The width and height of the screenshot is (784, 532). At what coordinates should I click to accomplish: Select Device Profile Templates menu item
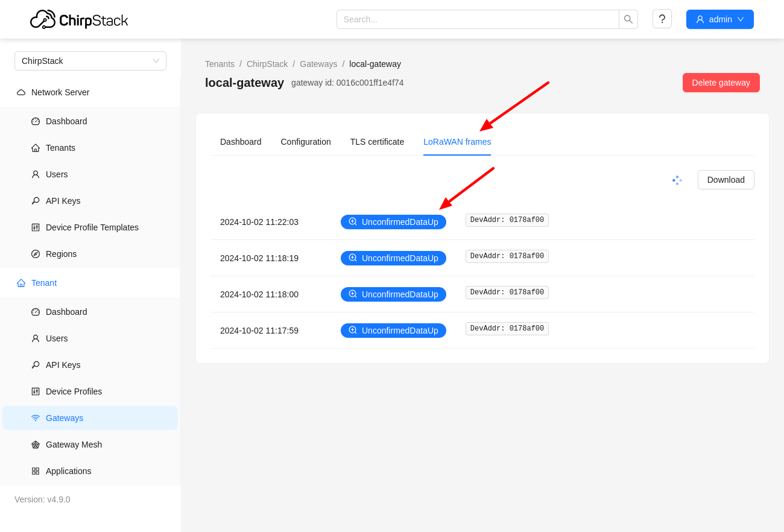coord(90,227)
